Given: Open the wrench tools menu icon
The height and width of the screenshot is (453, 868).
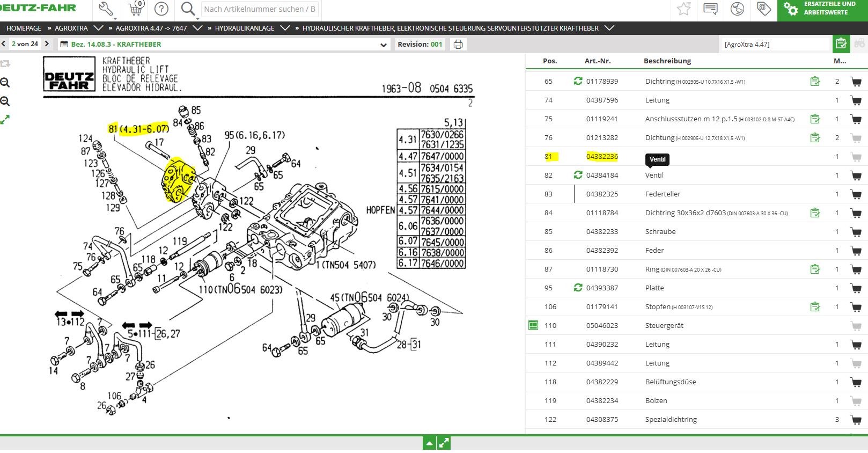Looking at the screenshot, I should tap(106, 9).
